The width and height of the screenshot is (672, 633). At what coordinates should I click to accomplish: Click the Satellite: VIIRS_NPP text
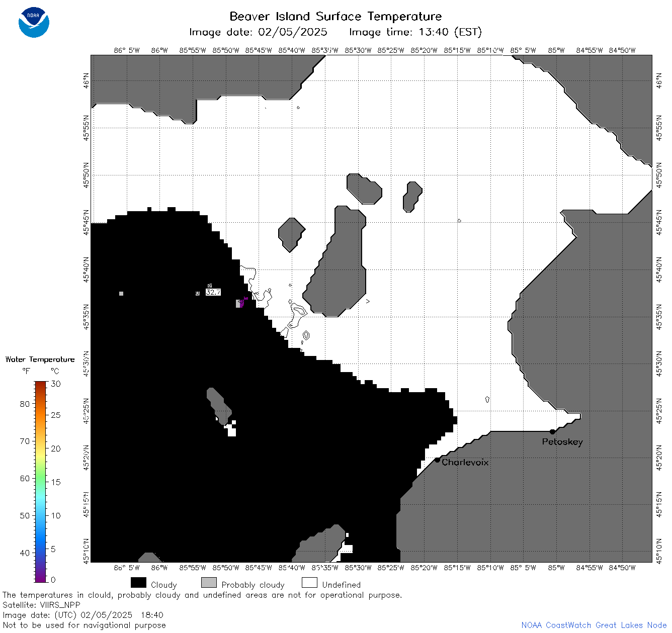41,605
